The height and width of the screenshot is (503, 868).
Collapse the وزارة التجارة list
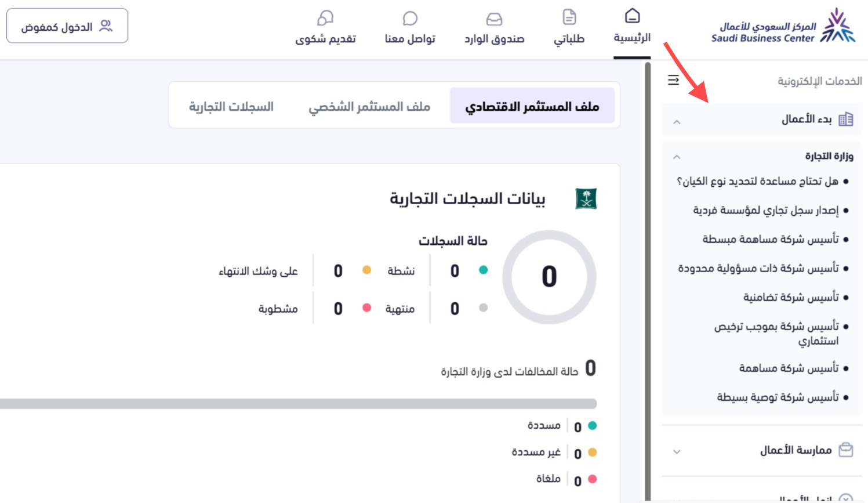tap(675, 156)
